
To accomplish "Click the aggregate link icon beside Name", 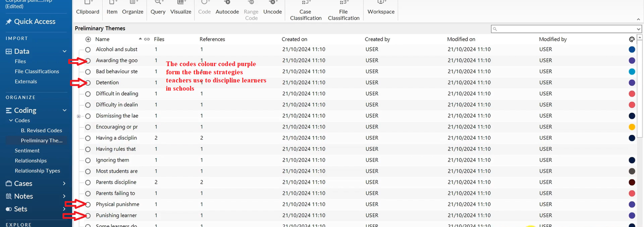I will click(147, 39).
